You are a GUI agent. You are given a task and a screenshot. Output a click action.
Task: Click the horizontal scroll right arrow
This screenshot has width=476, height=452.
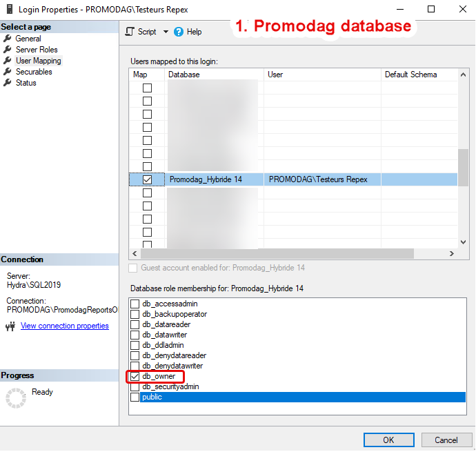451,253
